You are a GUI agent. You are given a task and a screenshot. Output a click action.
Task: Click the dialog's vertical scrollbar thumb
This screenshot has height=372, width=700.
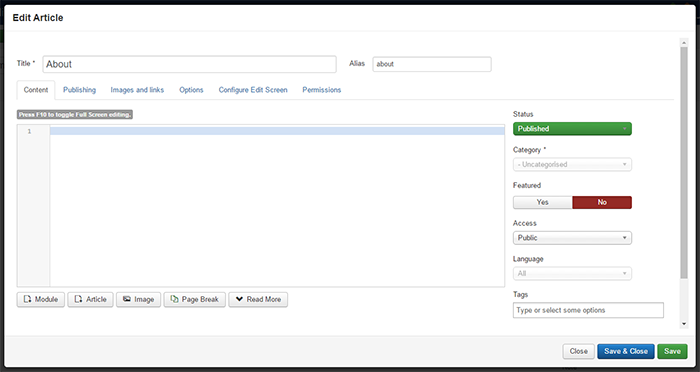(x=684, y=163)
